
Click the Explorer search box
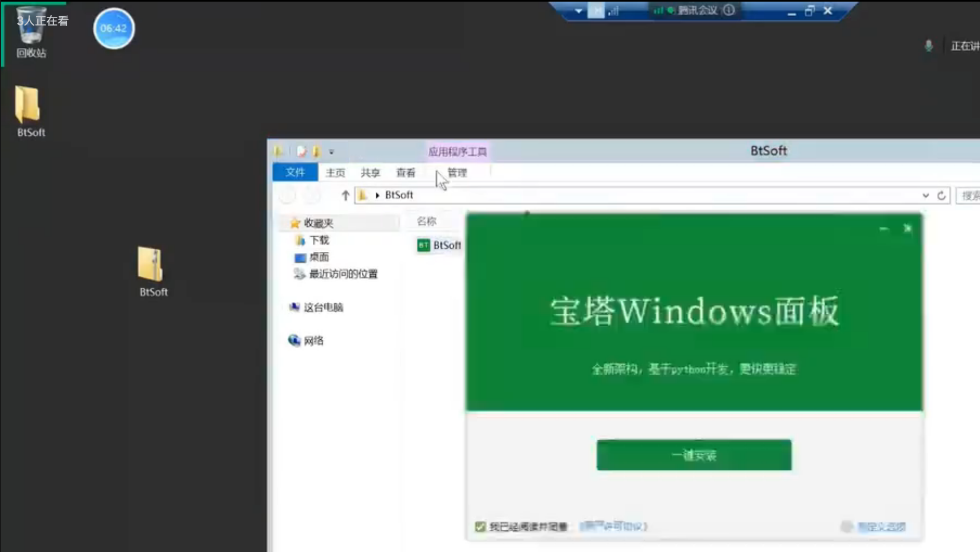968,195
